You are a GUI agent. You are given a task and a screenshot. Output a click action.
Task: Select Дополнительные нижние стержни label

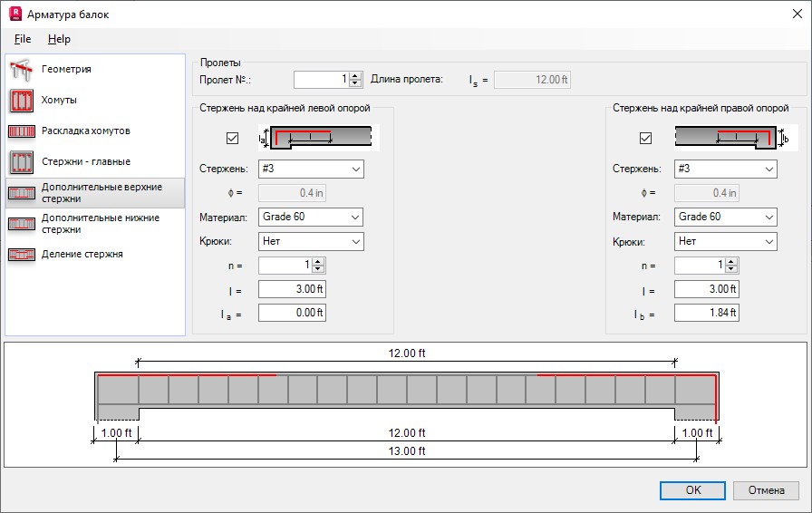pos(101,223)
